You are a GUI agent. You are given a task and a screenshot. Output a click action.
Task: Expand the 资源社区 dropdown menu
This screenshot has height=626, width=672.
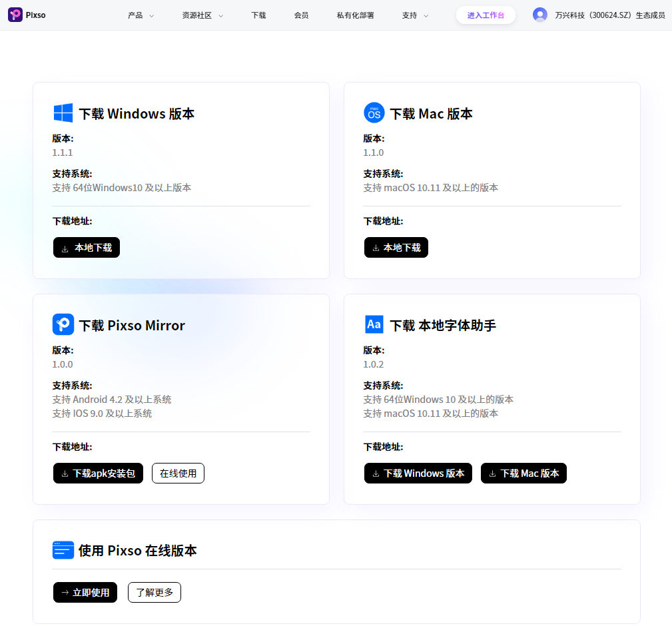[202, 15]
